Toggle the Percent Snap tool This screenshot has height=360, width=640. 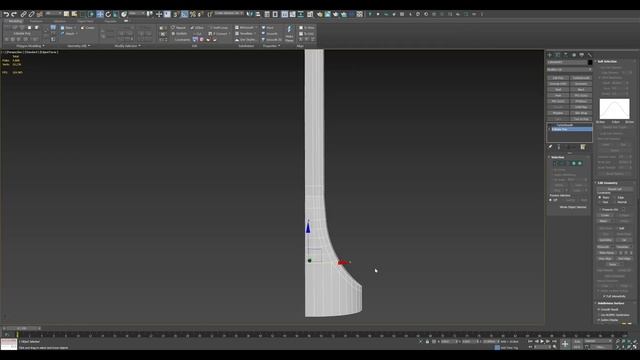pos(193,14)
